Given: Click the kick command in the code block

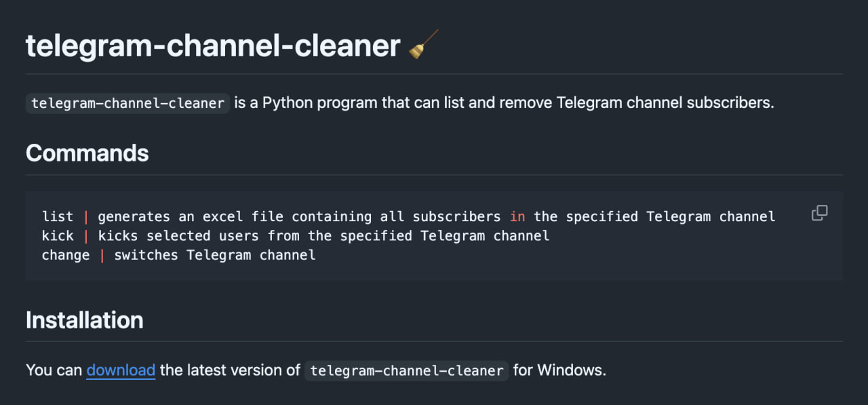Looking at the screenshot, I should point(57,235).
